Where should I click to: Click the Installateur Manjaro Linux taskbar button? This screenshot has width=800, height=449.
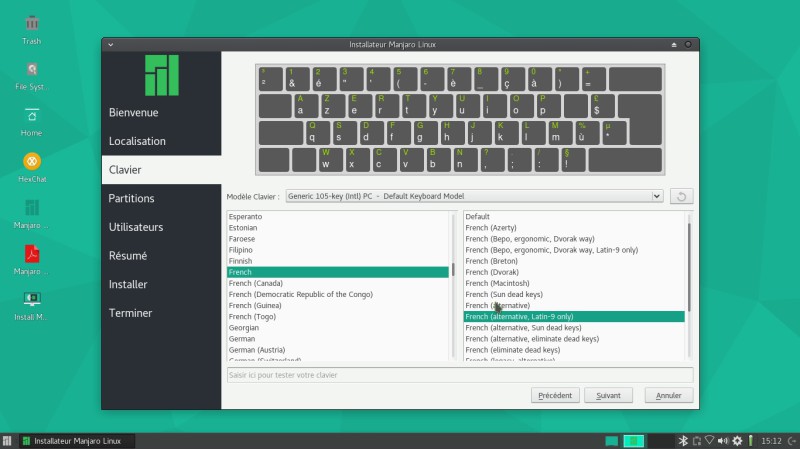click(77, 441)
